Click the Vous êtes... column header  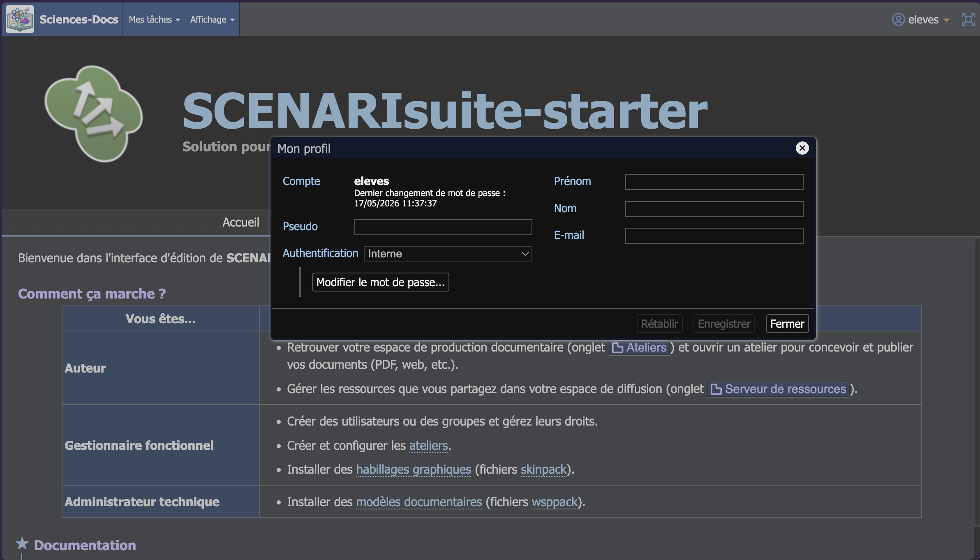tap(161, 319)
